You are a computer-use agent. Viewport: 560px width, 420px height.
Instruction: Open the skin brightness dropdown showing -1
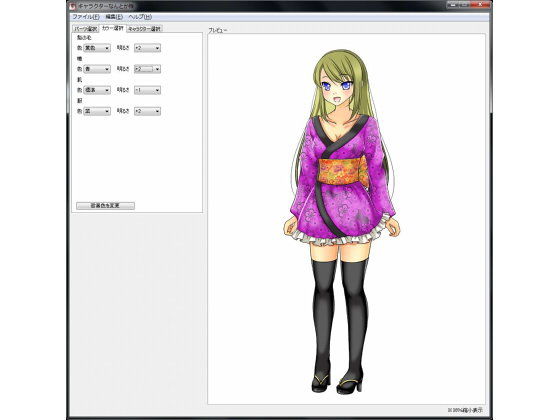147,90
